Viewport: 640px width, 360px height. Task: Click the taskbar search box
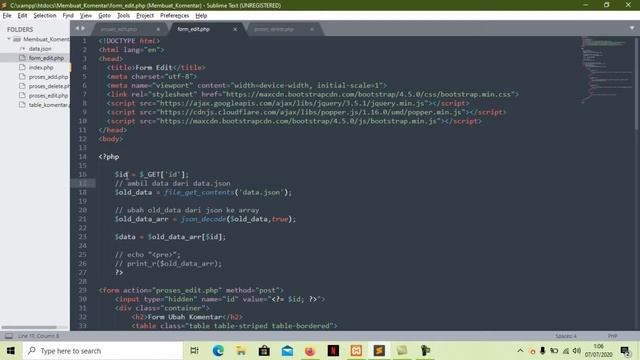point(102,351)
